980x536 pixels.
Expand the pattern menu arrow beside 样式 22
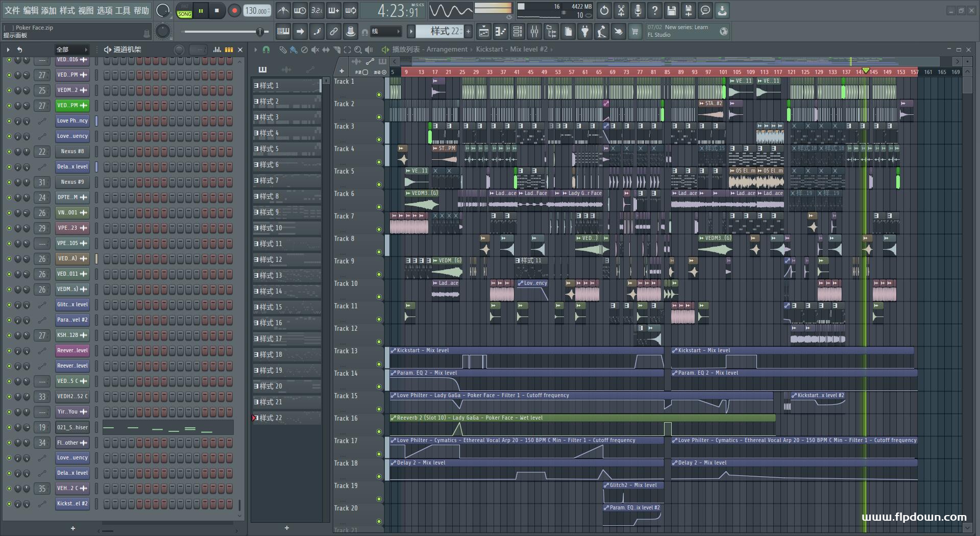coord(411,32)
